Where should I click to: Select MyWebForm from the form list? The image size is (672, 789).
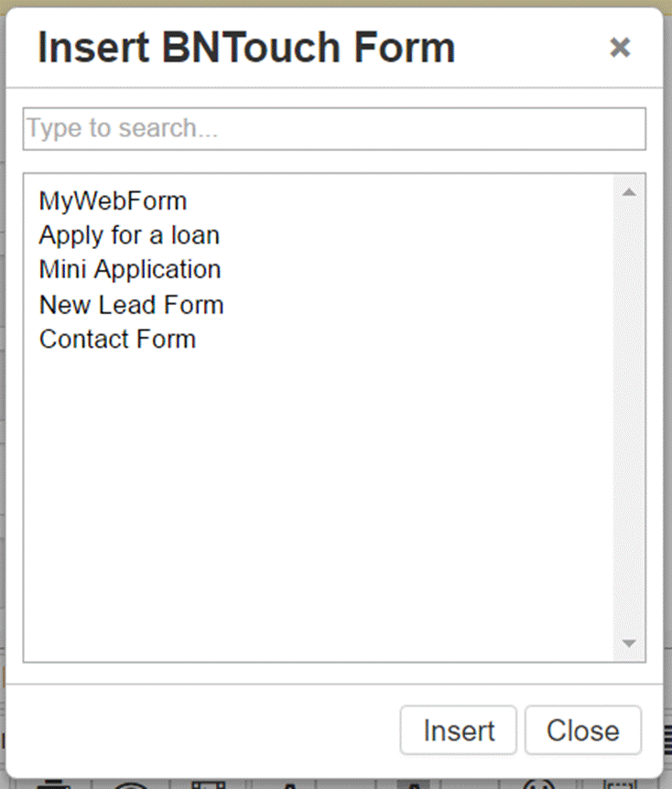114,200
